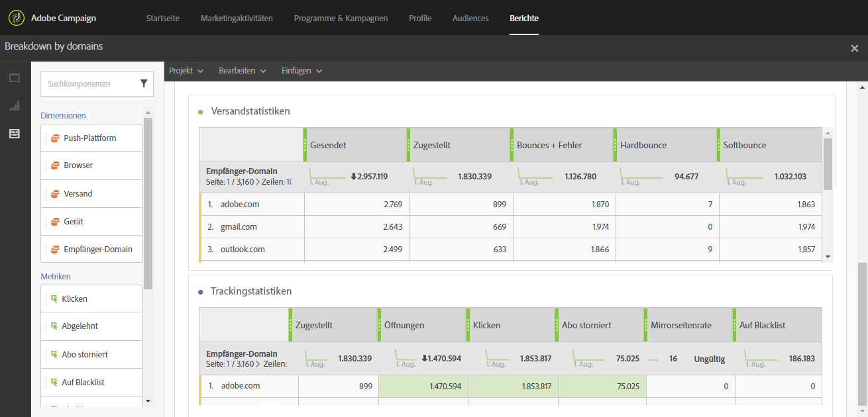Open the visualizations bar chart icon
Image resolution: width=868 pixels, height=417 pixels.
15,106
